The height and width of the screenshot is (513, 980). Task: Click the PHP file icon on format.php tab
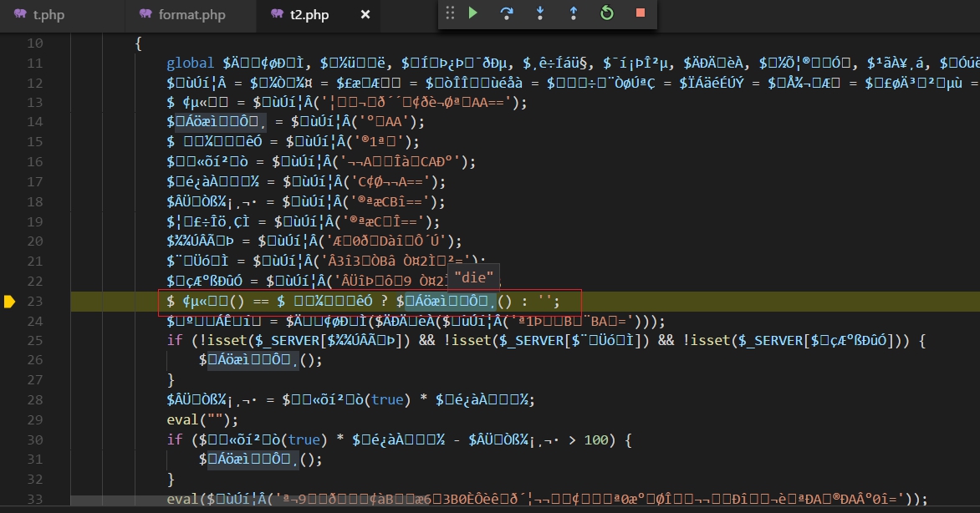tap(145, 13)
